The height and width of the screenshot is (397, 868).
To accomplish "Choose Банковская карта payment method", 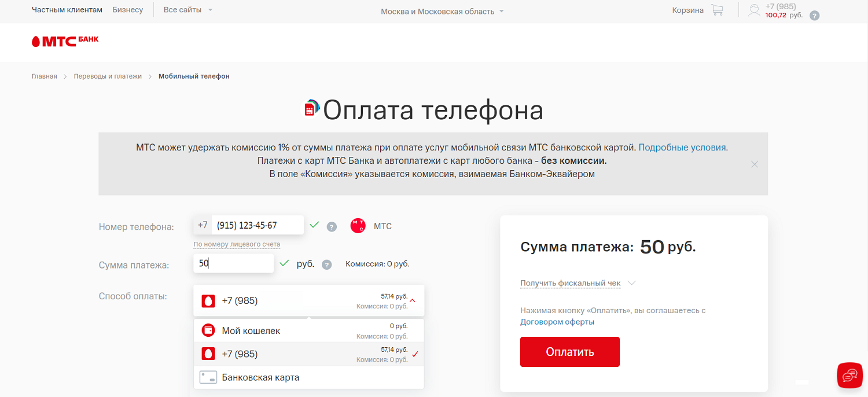I will [309, 377].
